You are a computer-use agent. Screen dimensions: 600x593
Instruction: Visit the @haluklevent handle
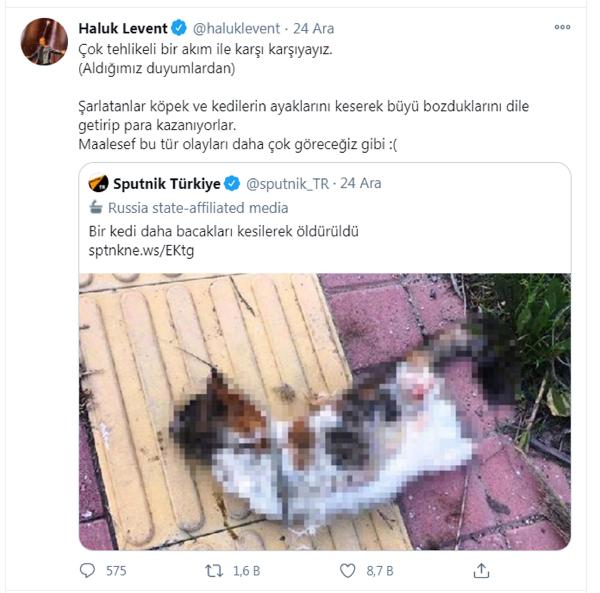[236, 29]
